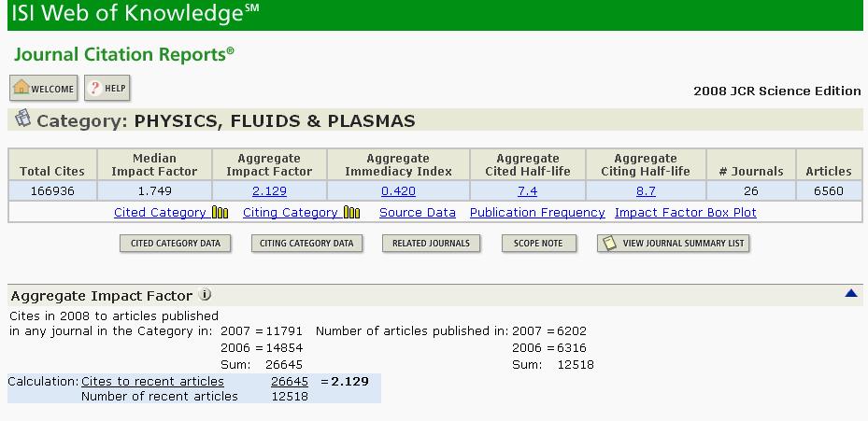Click the Aggregate Impact Factor section heading
Screen dimensions: 868x421
(x=102, y=296)
